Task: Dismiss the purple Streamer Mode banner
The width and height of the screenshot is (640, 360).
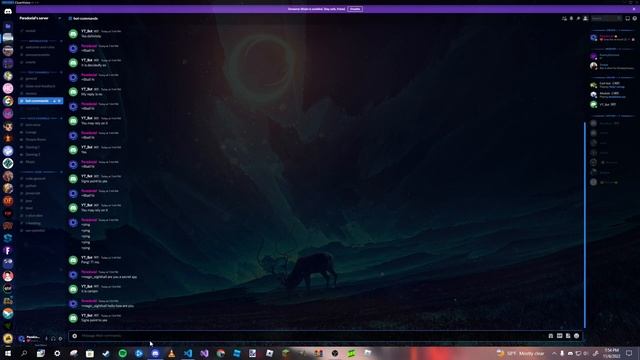Action: [634, 9]
